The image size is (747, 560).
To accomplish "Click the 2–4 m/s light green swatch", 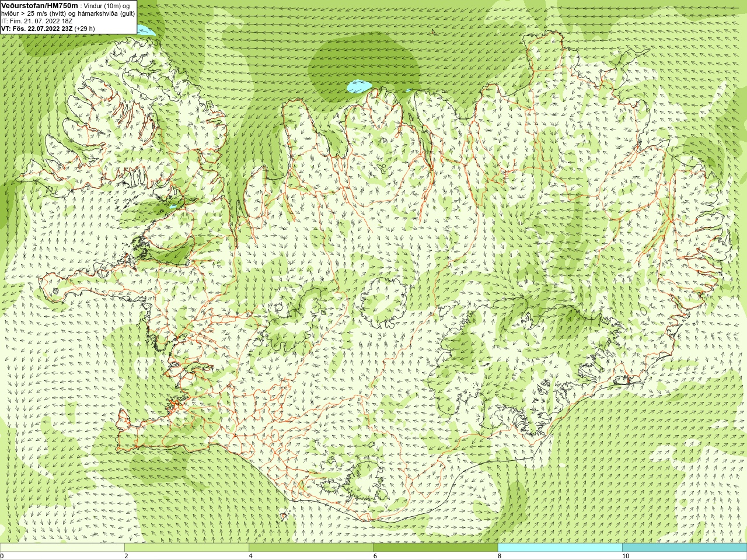I will (186, 548).
